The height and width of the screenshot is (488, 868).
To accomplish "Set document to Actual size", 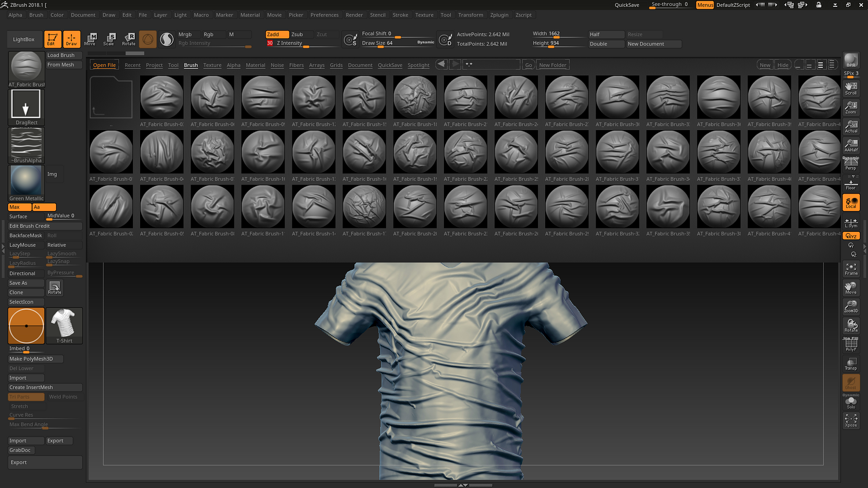I will [851, 126].
